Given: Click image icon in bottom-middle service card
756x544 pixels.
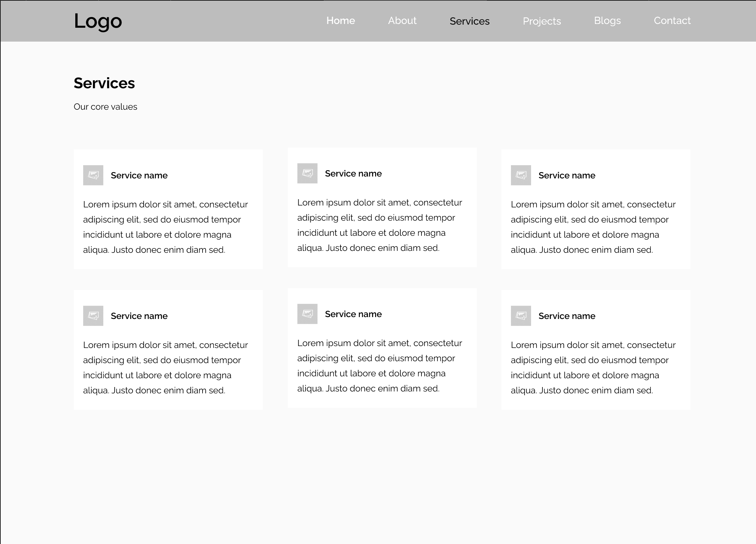Looking at the screenshot, I should [x=307, y=314].
